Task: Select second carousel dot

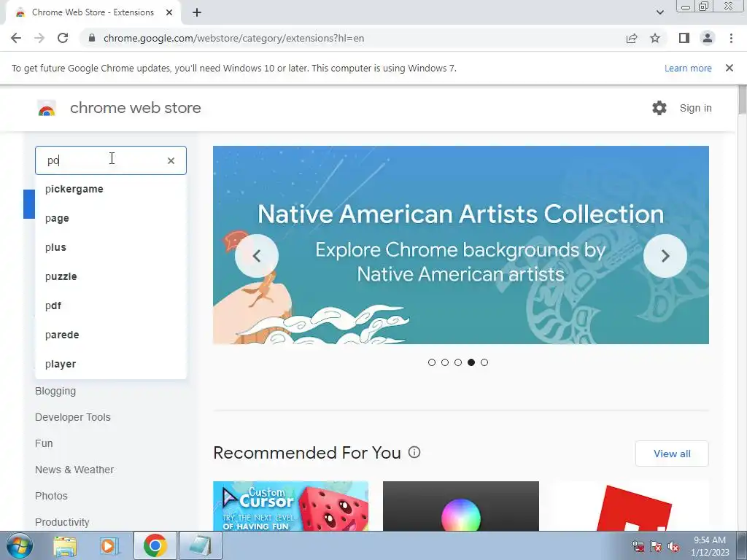Action: (x=445, y=362)
